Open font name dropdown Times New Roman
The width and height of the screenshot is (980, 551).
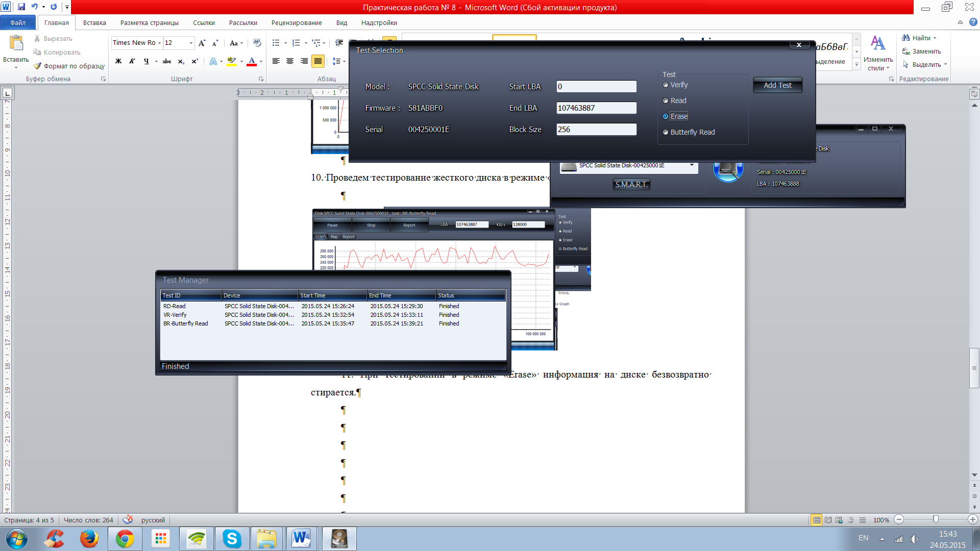coord(159,43)
